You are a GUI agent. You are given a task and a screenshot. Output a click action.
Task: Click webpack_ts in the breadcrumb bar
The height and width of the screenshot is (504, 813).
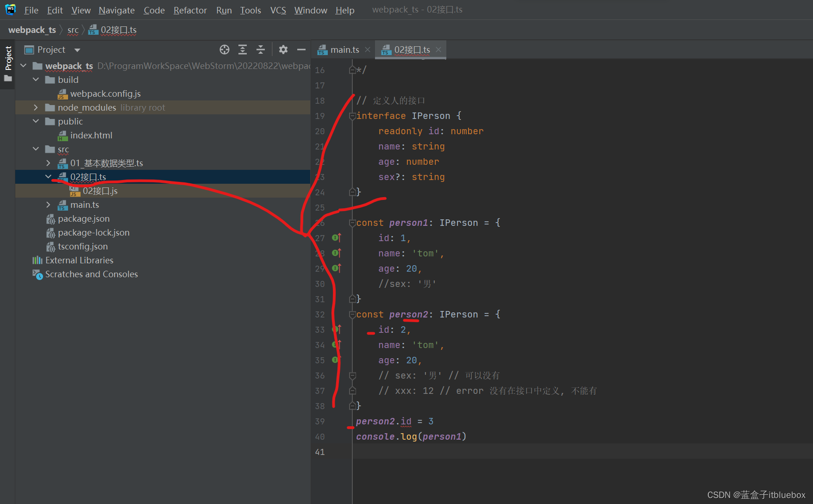[x=32, y=30]
